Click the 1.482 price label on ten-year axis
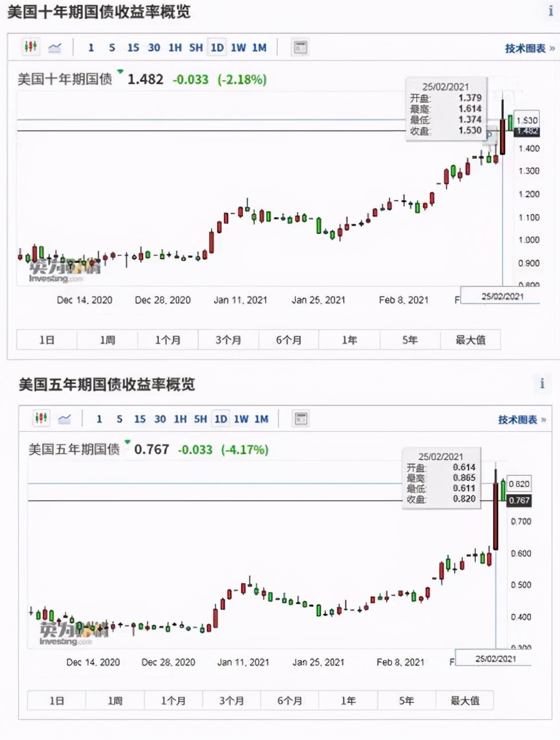 coord(527,132)
